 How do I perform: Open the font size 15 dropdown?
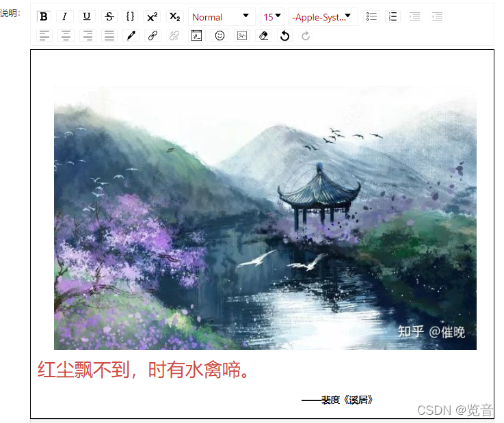272,17
